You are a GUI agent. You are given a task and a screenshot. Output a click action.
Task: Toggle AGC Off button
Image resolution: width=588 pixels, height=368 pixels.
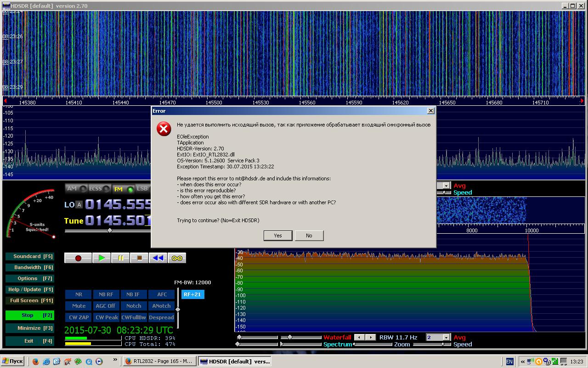(106, 306)
